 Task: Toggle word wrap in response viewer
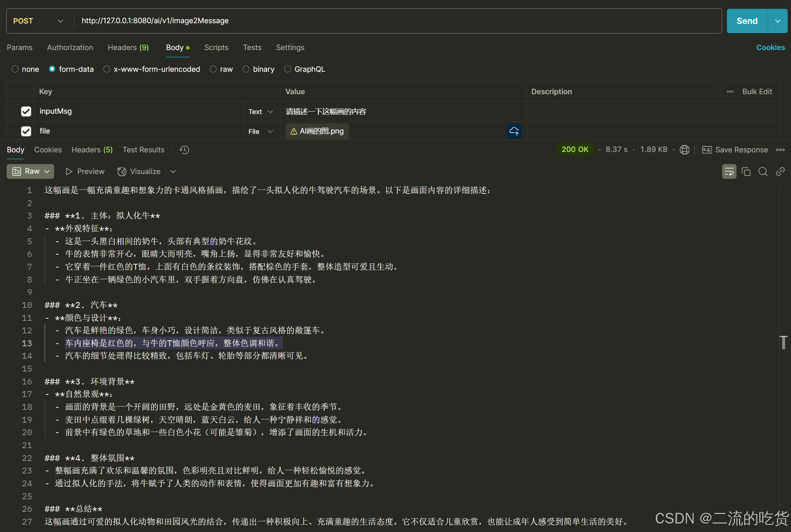729,171
